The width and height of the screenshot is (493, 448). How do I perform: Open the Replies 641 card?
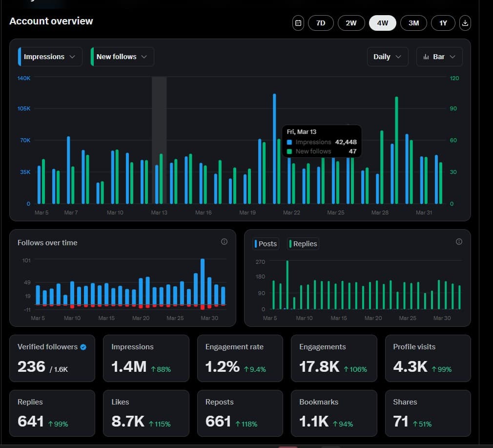click(x=52, y=413)
